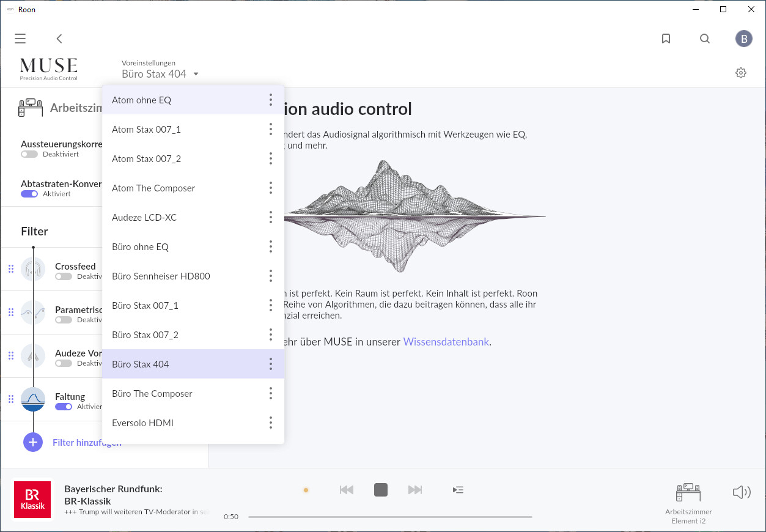
Task: Toggle Aussteuerungskorrektur switch on
Action: [x=29, y=154]
